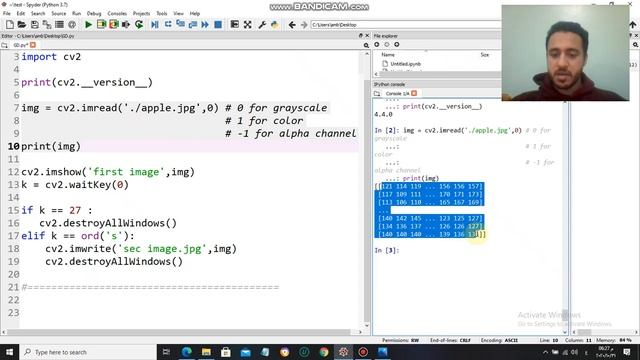This screenshot has width=640, height=360.
Task: Open the Run menu
Action: (x=76, y=13)
